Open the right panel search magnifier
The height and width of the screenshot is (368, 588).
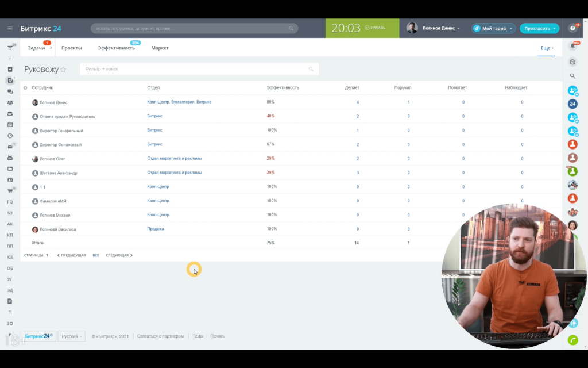tap(572, 76)
